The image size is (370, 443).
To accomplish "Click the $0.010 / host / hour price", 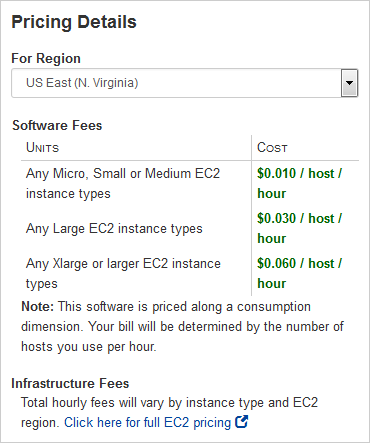I will point(299,183).
